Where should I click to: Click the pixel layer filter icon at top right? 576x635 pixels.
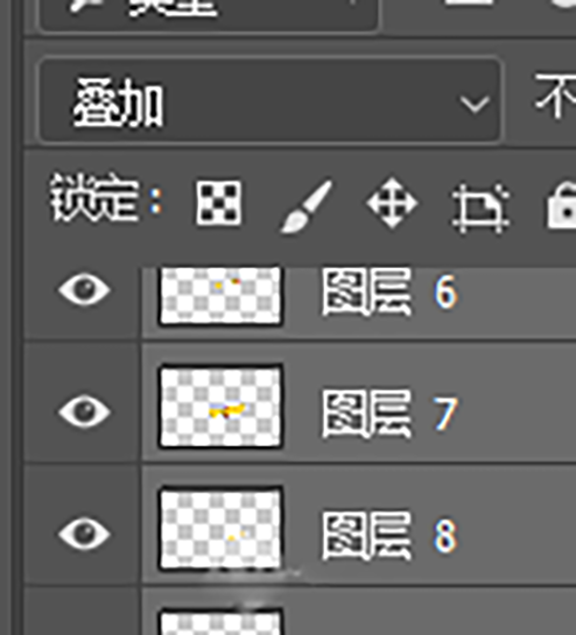[x=468, y=3]
